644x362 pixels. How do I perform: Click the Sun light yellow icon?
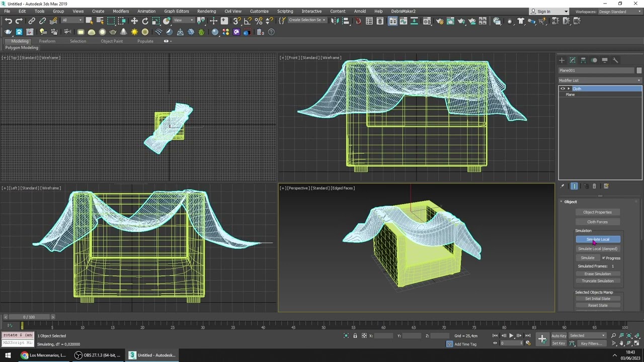pos(134,32)
